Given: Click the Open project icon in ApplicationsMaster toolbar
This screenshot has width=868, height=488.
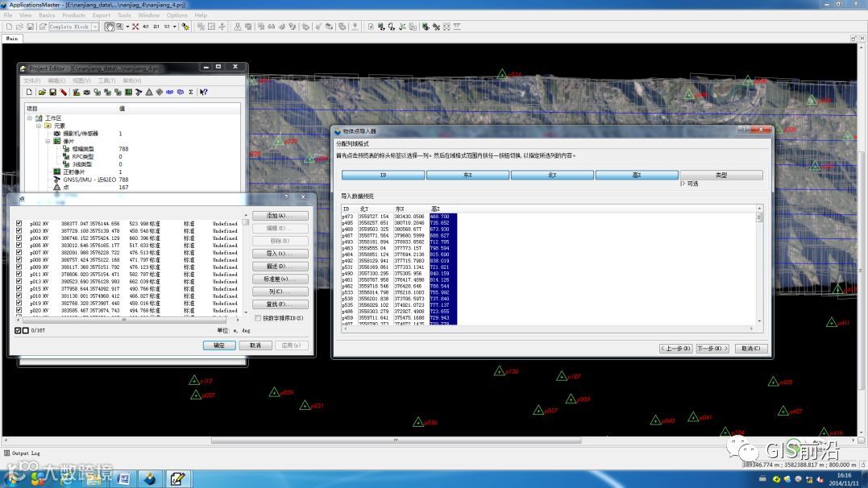Looking at the screenshot, I should [x=19, y=27].
